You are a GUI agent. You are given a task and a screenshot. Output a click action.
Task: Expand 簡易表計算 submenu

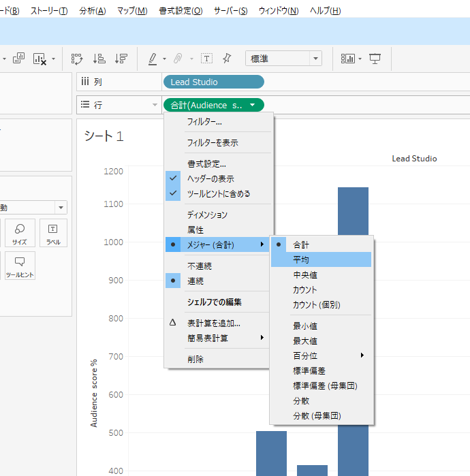point(217,338)
